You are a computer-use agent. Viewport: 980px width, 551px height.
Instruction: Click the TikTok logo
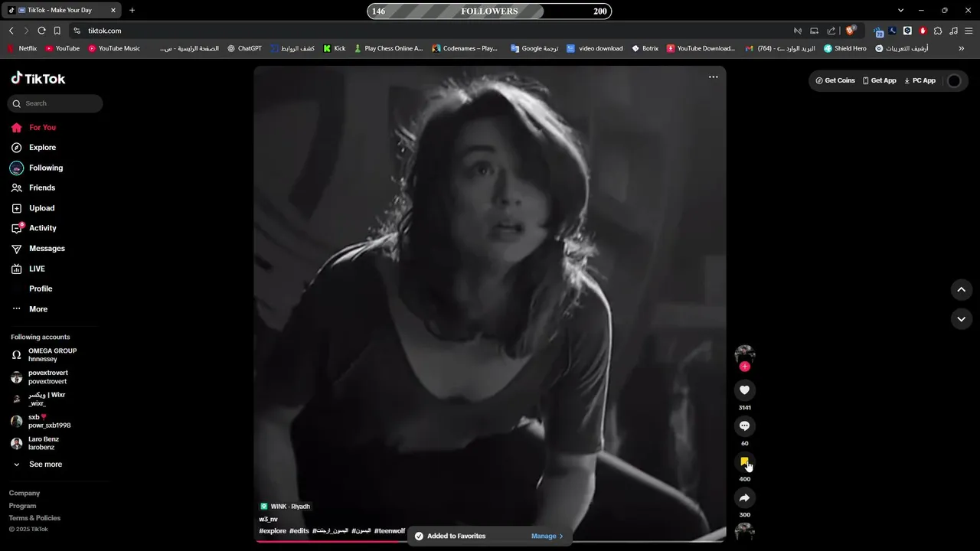[x=38, y=78]
